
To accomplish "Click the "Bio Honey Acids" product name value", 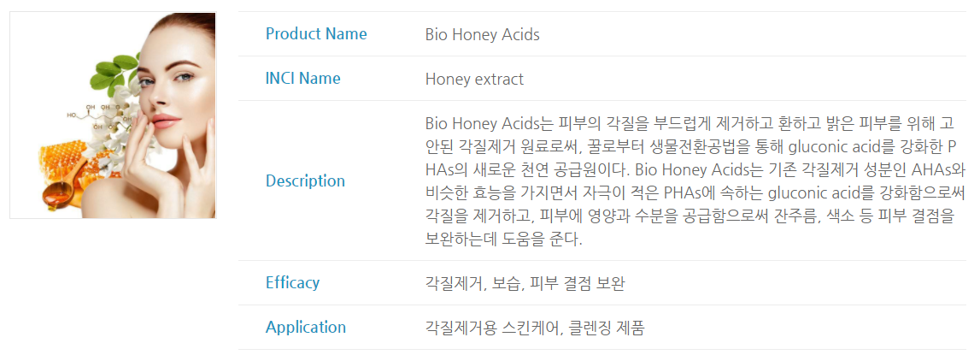I will tap(482, 35).
